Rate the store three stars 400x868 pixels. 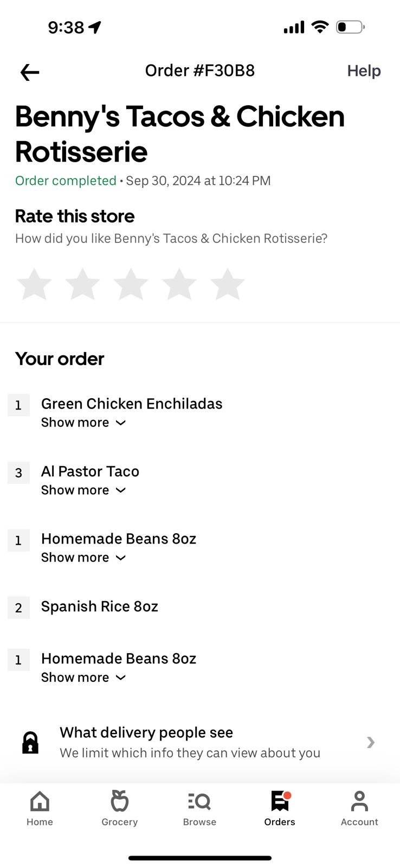131,284
